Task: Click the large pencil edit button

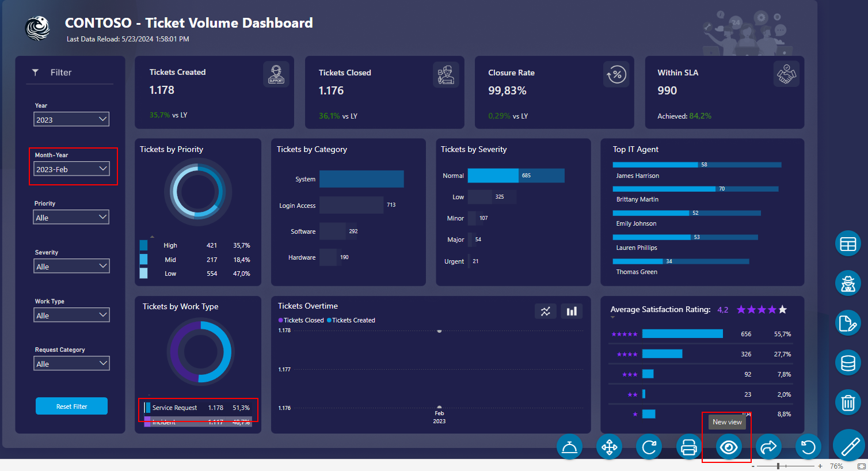Action: pyautogui.click(x=850, y=446)
